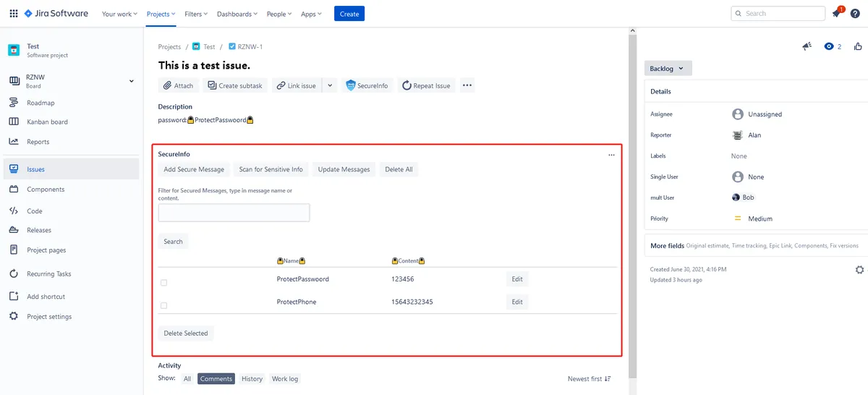The height and width of the screenshot is (395, 868).
Task: Click the Medium priority icon
Action: 738,218
